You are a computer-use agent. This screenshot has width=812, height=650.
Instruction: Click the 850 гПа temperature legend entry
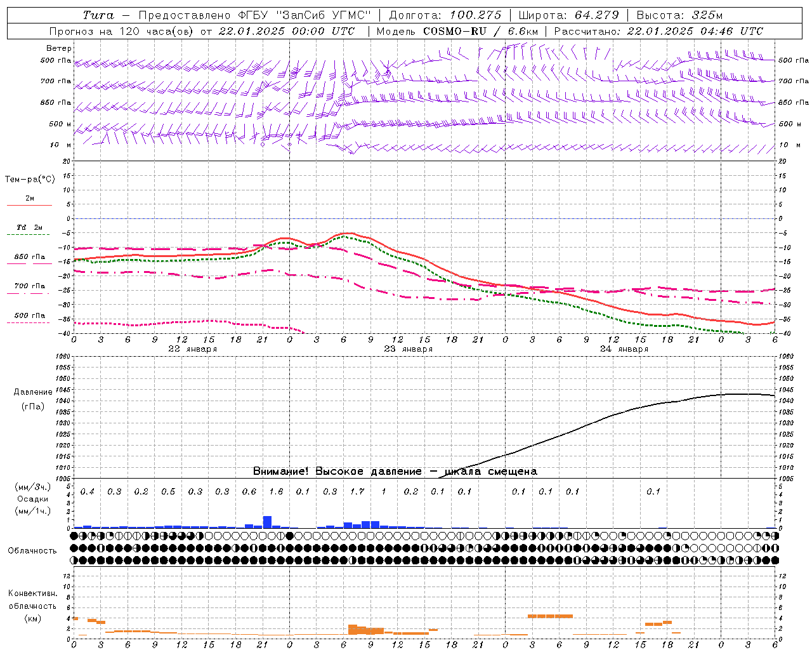point(30,257)
